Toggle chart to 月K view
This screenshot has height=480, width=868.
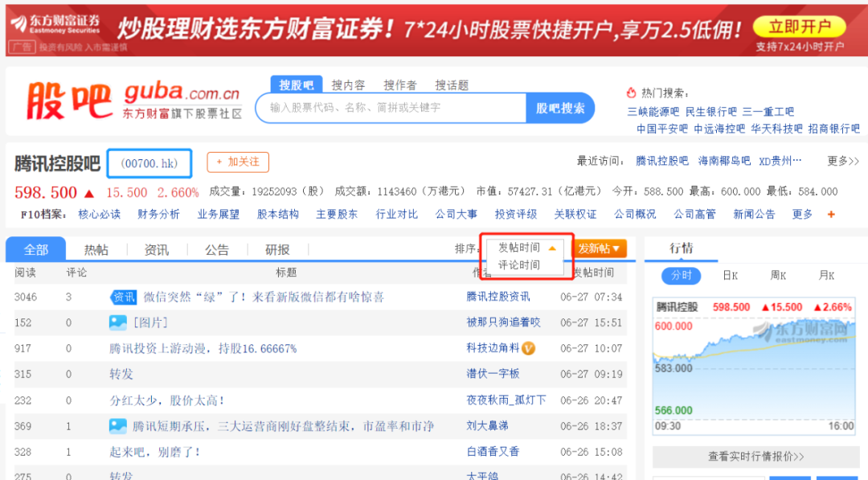pos(826,276)
